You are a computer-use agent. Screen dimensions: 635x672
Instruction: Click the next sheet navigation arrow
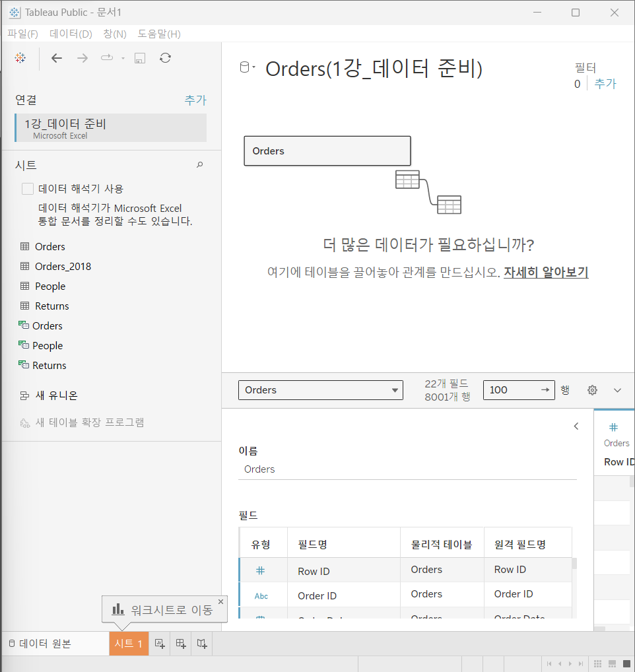tap(570, 663)
